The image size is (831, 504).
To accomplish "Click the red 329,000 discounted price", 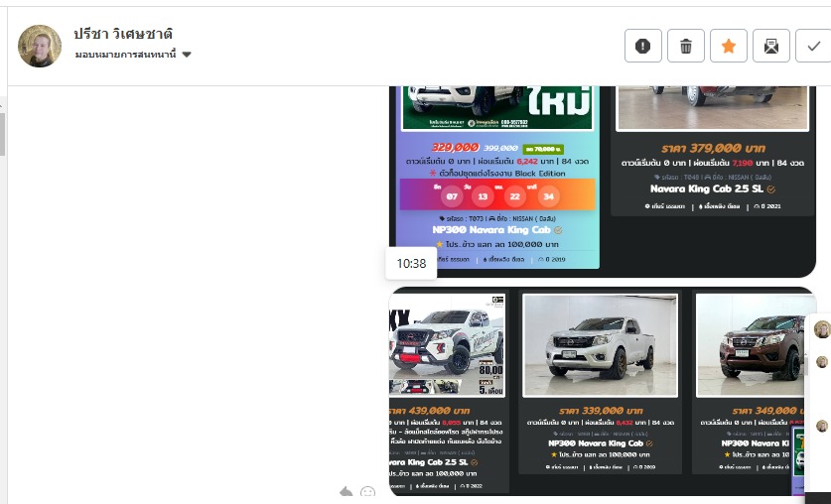I will click(456, 148).
